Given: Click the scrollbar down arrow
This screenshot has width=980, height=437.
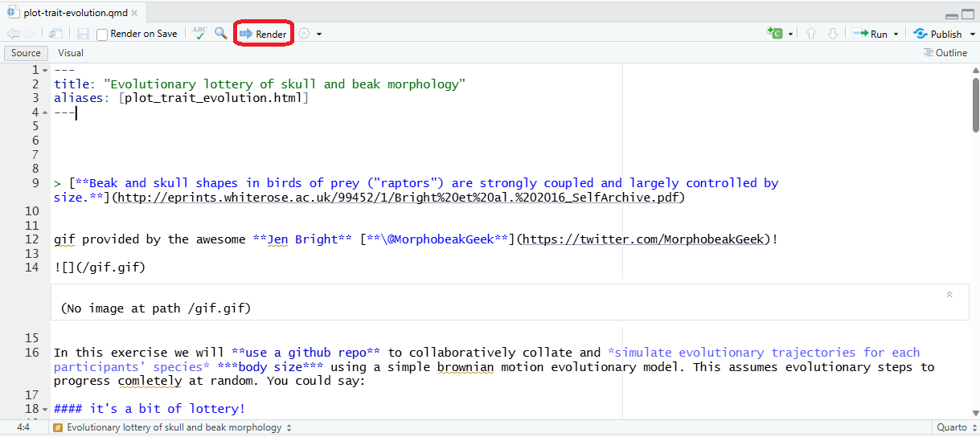Looking at the screenshot, I should point(975,413).
